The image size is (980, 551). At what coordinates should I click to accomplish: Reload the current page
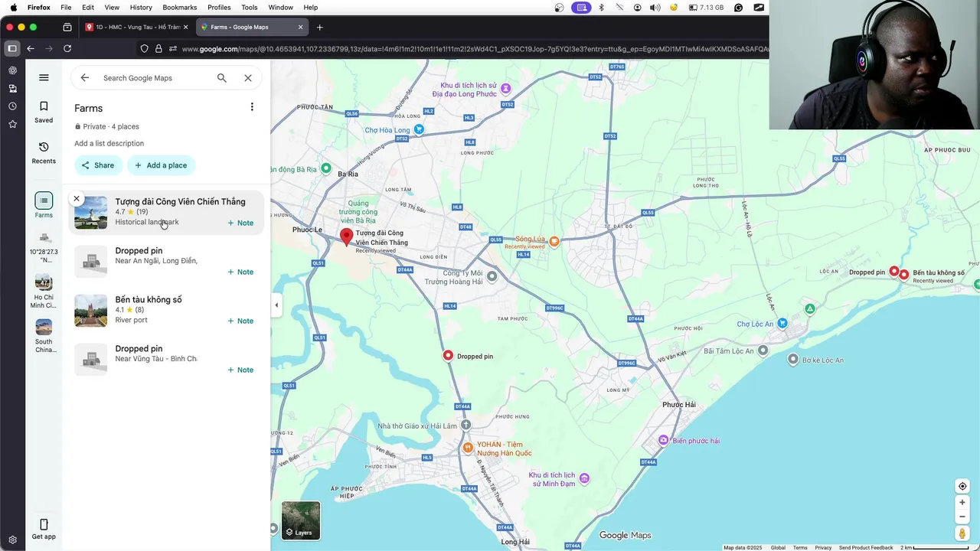(x=67, y=48)
